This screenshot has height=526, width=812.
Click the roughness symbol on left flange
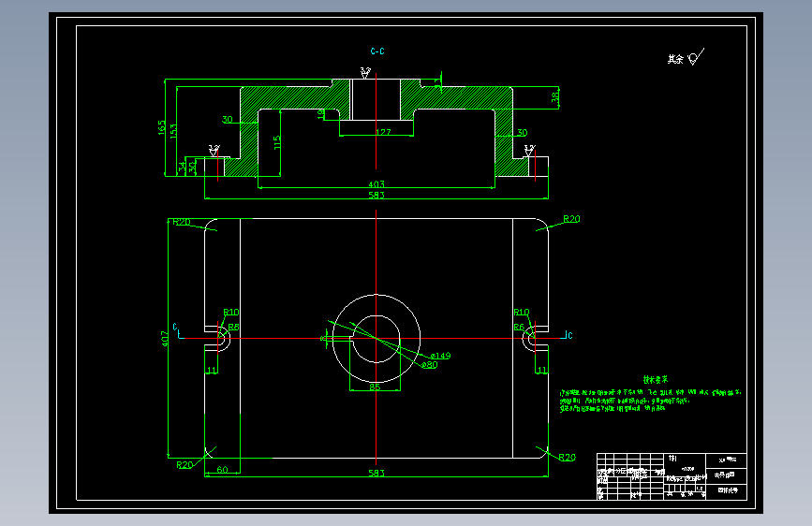(x=214, y=151)
